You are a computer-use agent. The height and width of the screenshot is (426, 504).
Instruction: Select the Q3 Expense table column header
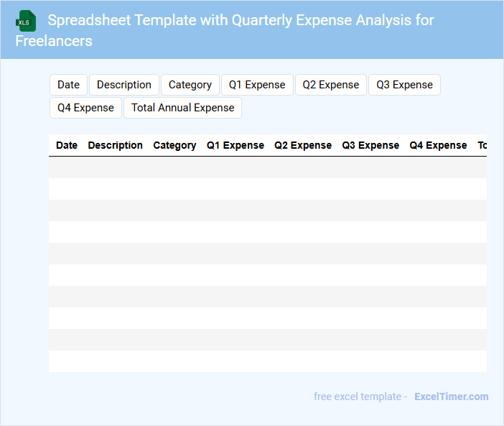coord(370,145)
